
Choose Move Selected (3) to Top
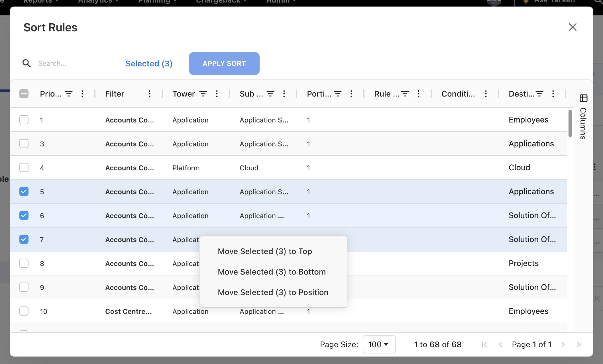265,251
